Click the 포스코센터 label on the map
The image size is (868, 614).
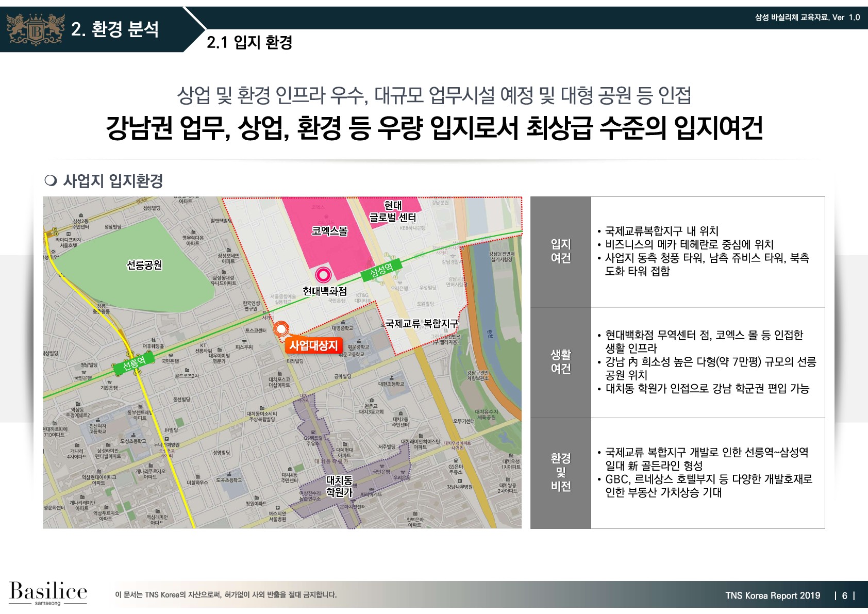(256, 330)
